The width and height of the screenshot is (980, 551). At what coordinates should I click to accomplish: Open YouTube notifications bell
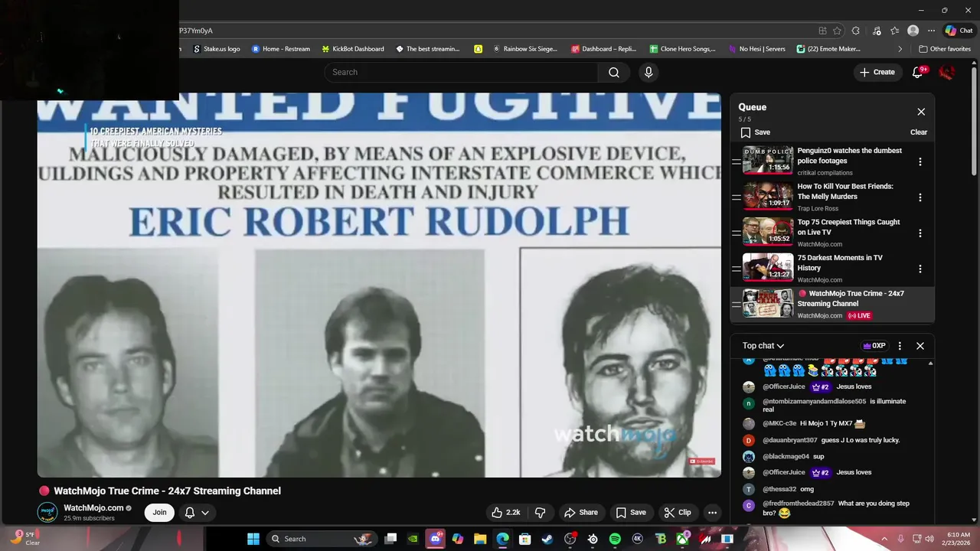(918, 72)
